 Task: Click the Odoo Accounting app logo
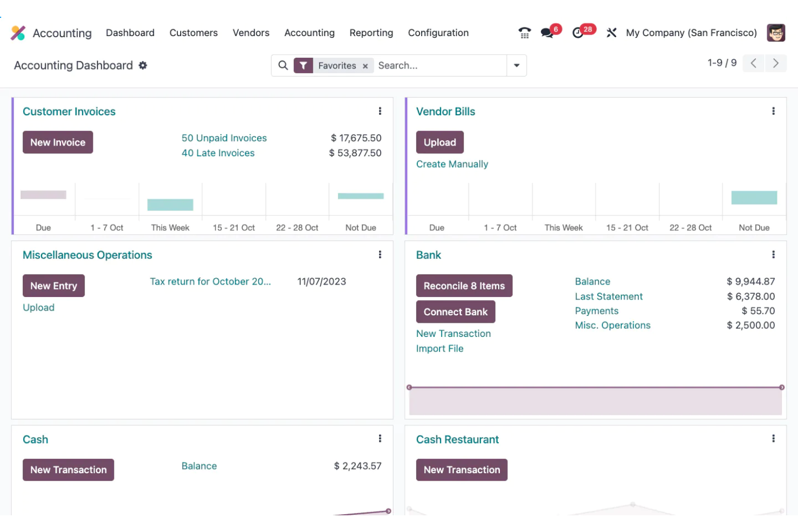(x=18, y=32)
